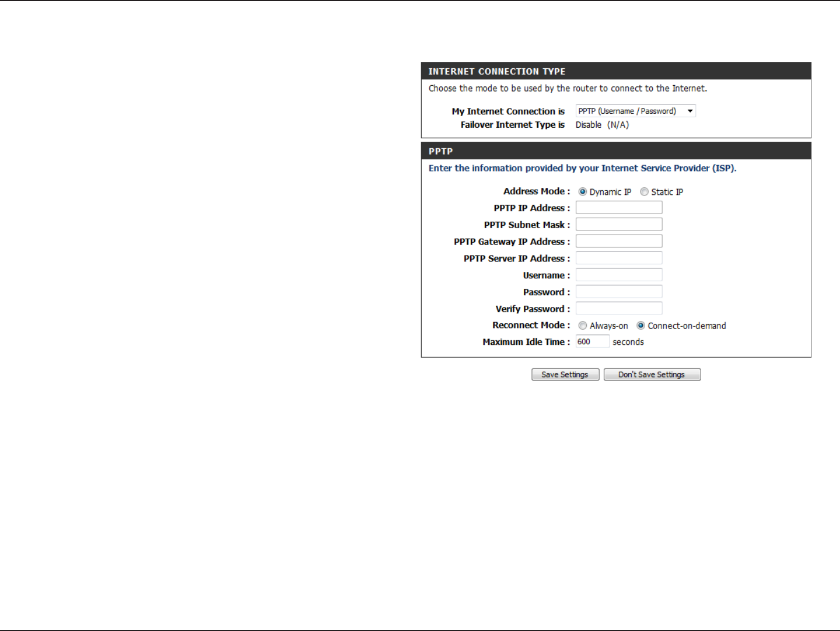Focus the PPTP Gateway IP Address field
840x631 pixels.
pos(619,241)
